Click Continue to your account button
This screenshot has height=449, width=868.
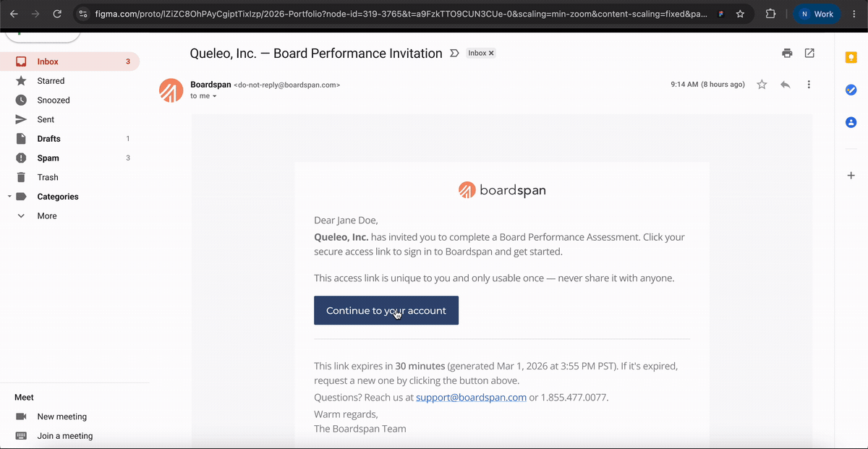386,310
